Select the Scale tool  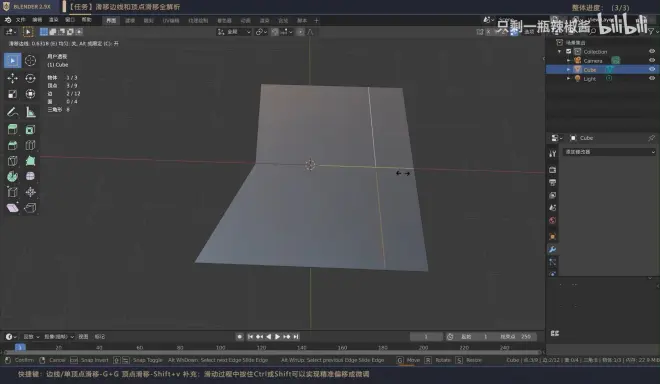(13, 94)
